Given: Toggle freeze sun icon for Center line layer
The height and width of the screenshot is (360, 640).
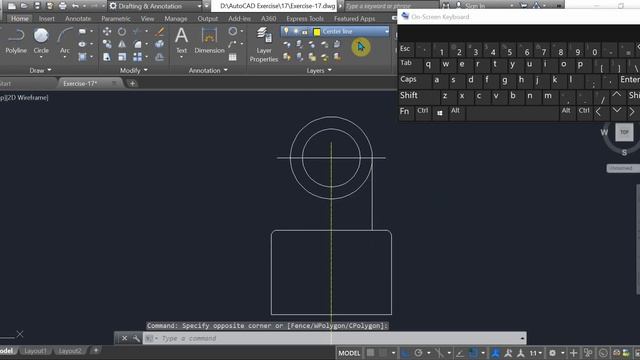Looking at the screenshot, I should pyautogui.click(x=296, y=31).
